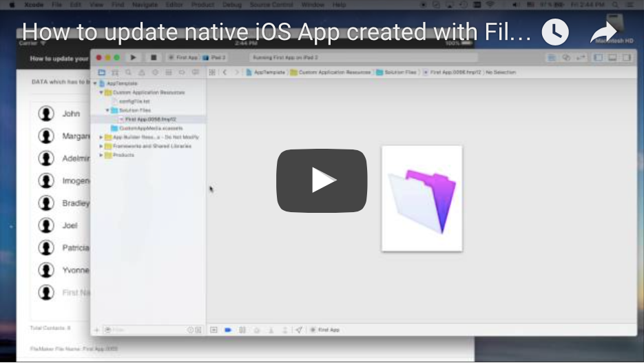Go back in editor history
The width and height of the screenshot is (644, 363).
point(225,72)
